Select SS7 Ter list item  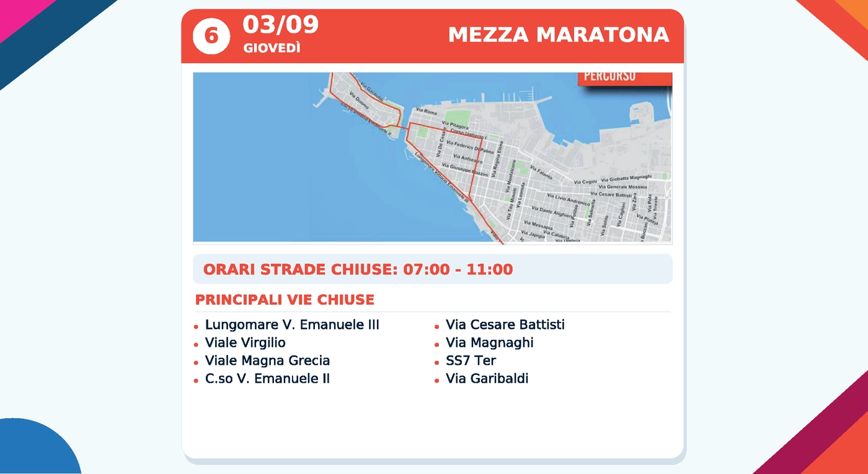(471, 360)
